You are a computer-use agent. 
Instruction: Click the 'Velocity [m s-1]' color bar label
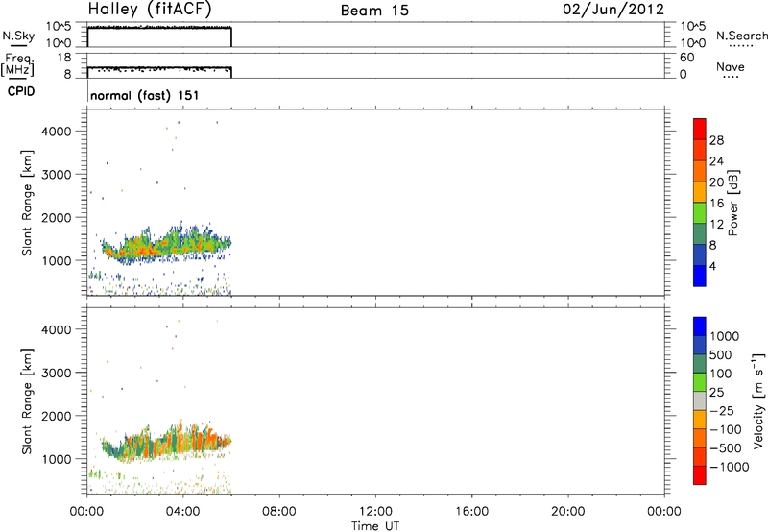(758, 400)
